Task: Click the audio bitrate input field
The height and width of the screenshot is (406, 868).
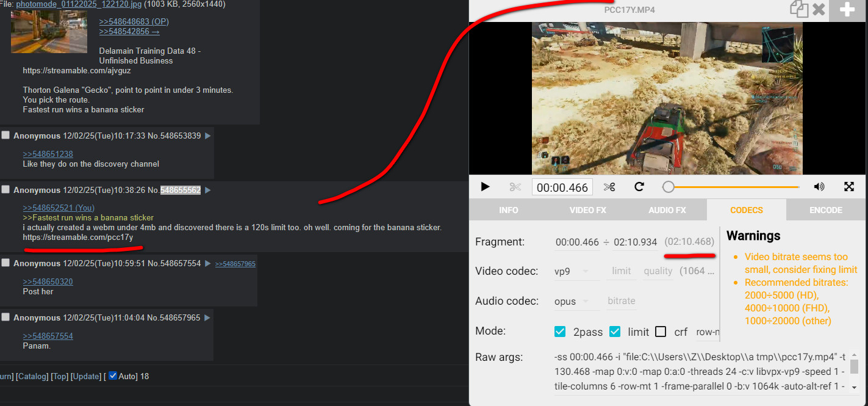Action: pos(621,301)
